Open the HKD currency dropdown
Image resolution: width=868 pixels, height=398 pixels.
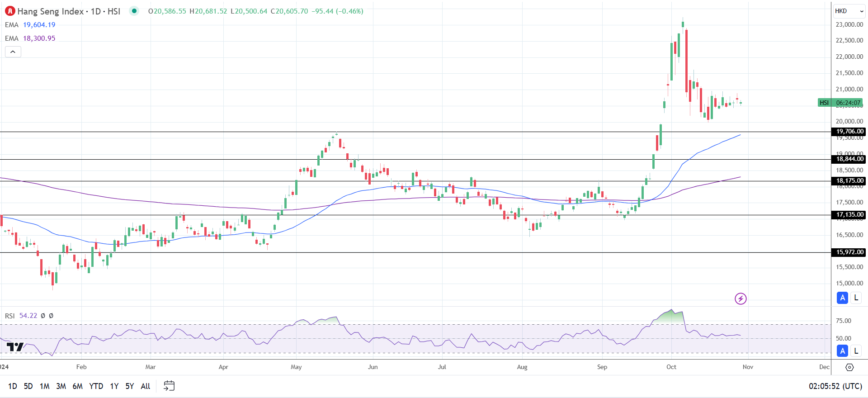pyautogui.click(x=849, y=11)
